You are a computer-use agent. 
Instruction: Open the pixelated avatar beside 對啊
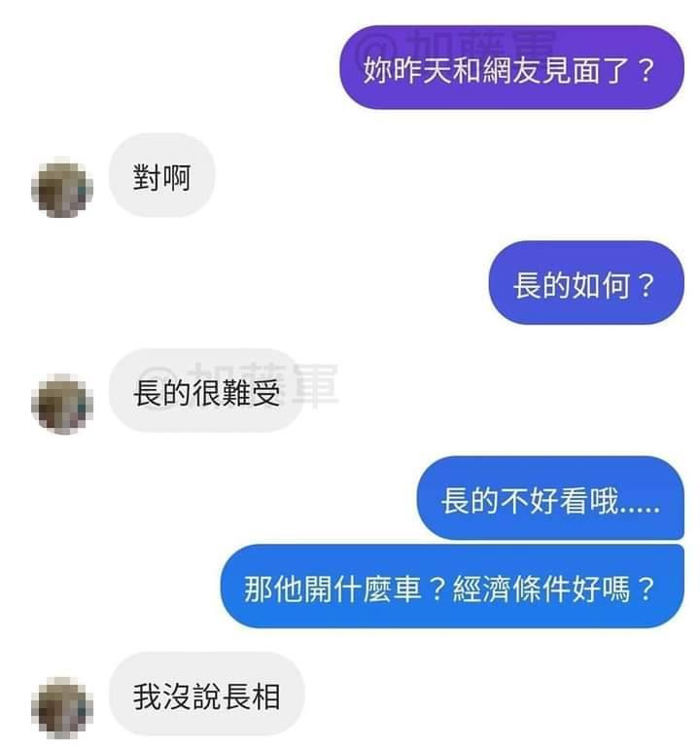[x=61, y=187]
